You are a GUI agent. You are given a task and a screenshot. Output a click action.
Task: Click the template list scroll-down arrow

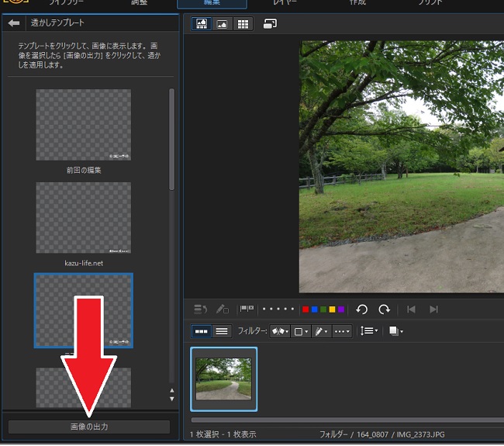tap(172, 399)
